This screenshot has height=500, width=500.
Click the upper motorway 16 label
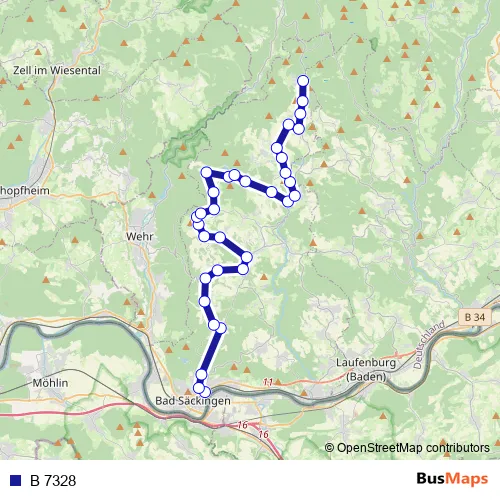243,425
